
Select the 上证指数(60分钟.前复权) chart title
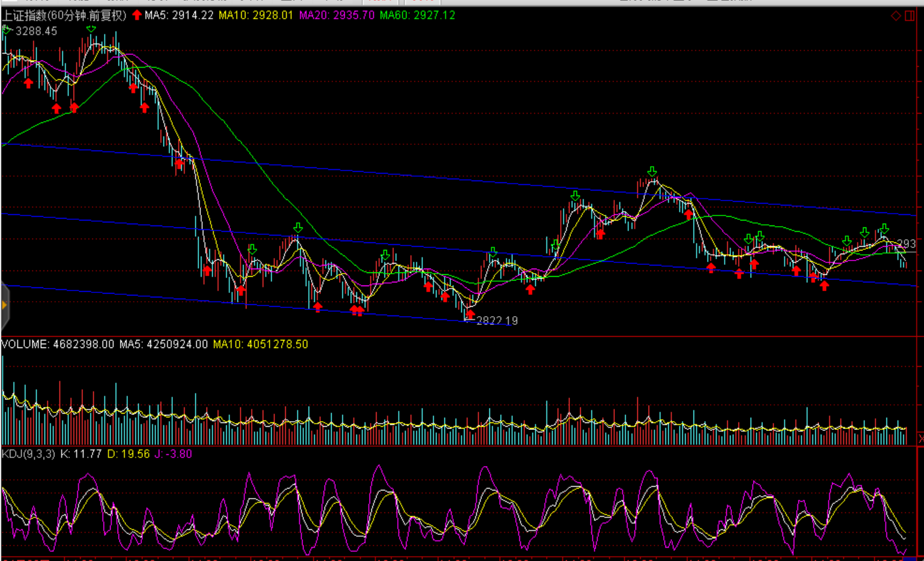[64, 15]
